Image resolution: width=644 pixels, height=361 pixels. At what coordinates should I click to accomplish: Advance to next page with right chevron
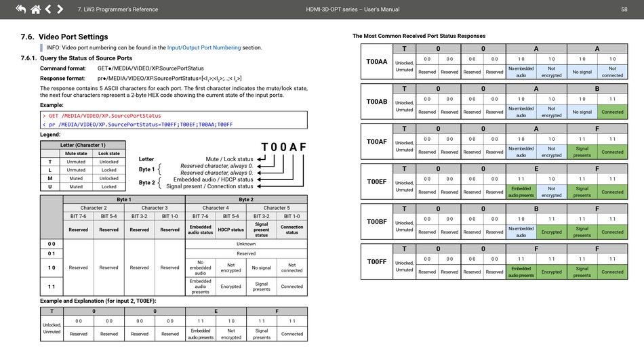tap(60, 9)
